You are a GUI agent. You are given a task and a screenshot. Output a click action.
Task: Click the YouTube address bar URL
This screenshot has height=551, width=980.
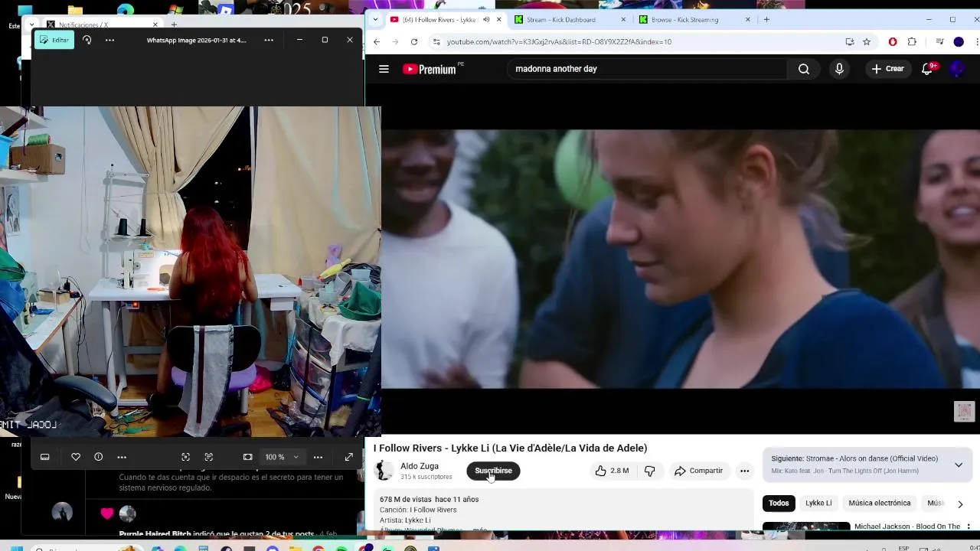pyautogui.click(x=559, y=41)
